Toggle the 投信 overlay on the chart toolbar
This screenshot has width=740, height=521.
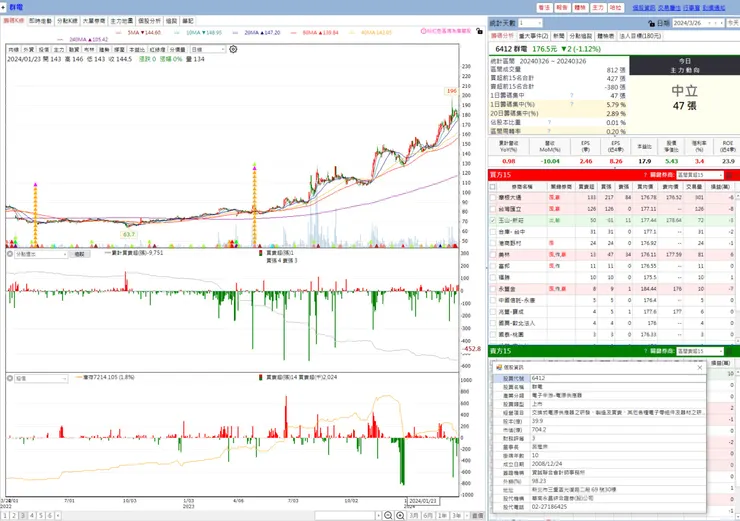click(x=44, y=50)
